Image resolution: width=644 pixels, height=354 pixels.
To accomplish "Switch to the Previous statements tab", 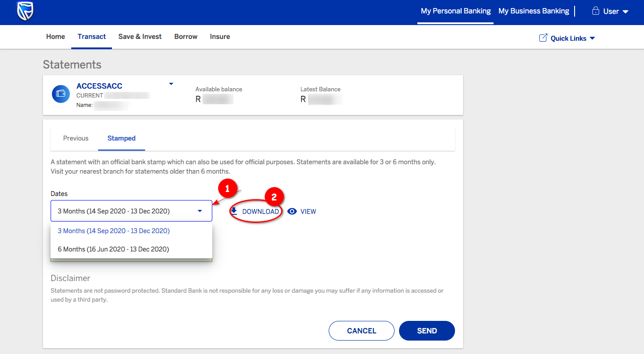I will tap(76, 138).
